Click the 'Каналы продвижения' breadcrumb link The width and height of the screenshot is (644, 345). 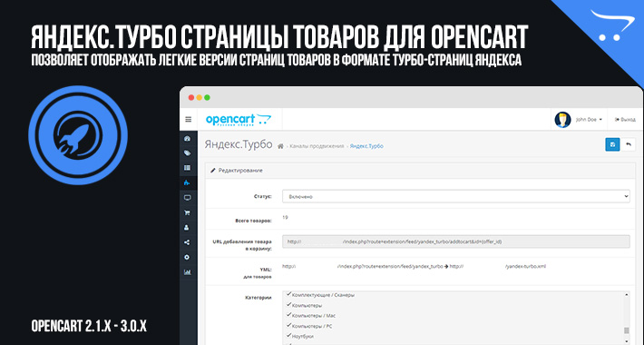pyautogui.click(x=317, y=146)
